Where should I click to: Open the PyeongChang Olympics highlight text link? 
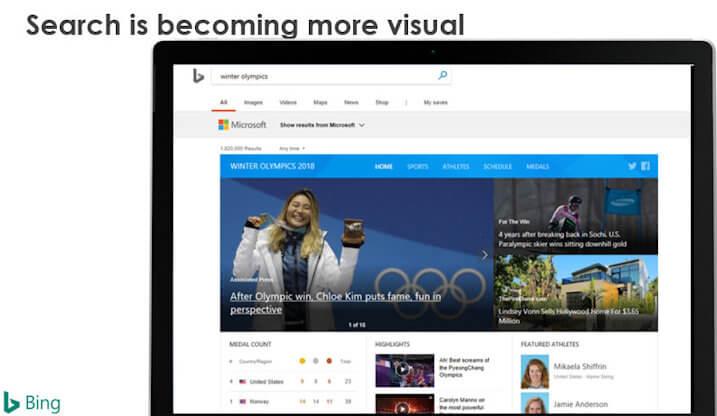point(464,368)
